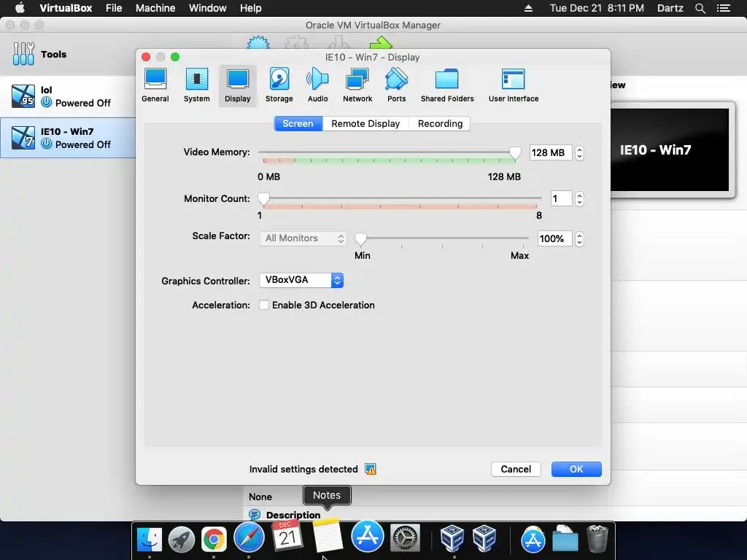
Task: Open the VirtualBox application menu
Action: pos(66,8)
